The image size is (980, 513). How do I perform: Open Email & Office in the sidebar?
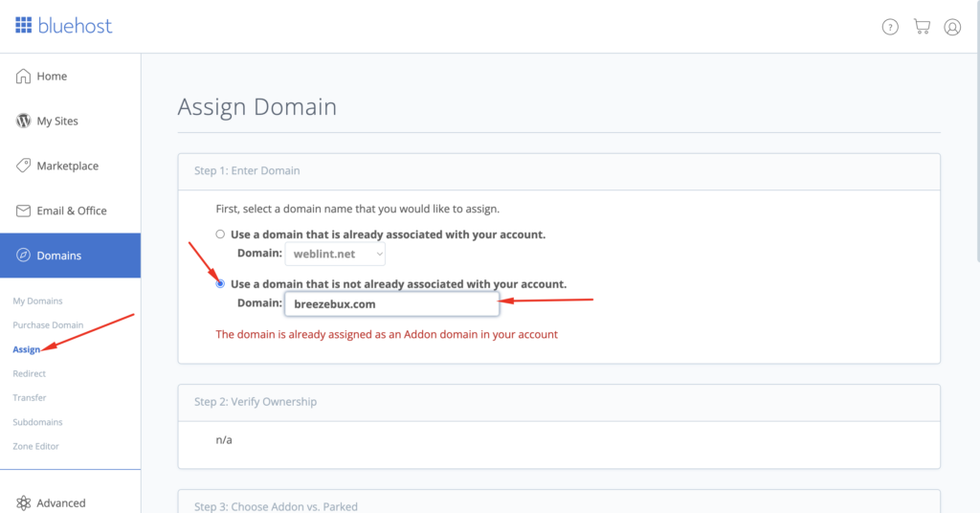point(70,211)
